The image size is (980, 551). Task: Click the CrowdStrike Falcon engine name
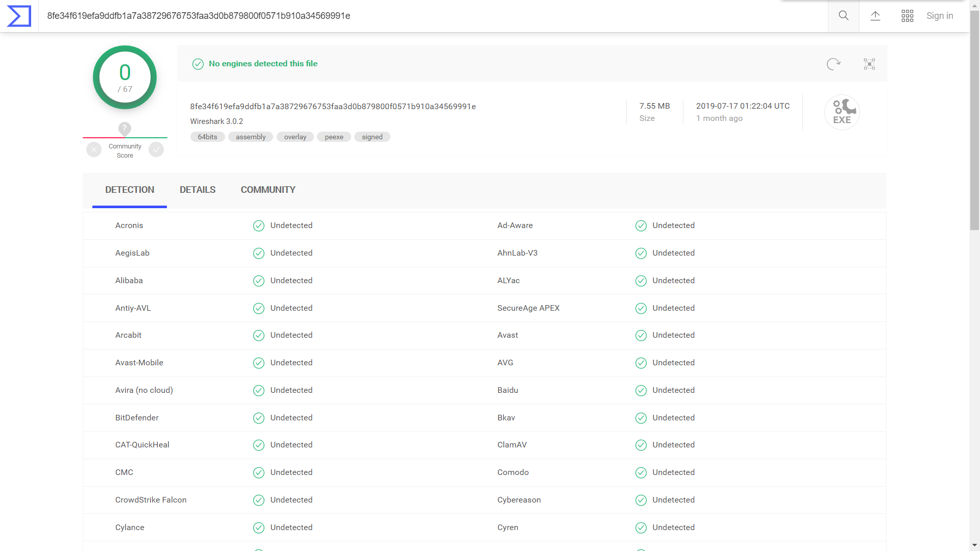pyautogui.click(x=151, y=500)
